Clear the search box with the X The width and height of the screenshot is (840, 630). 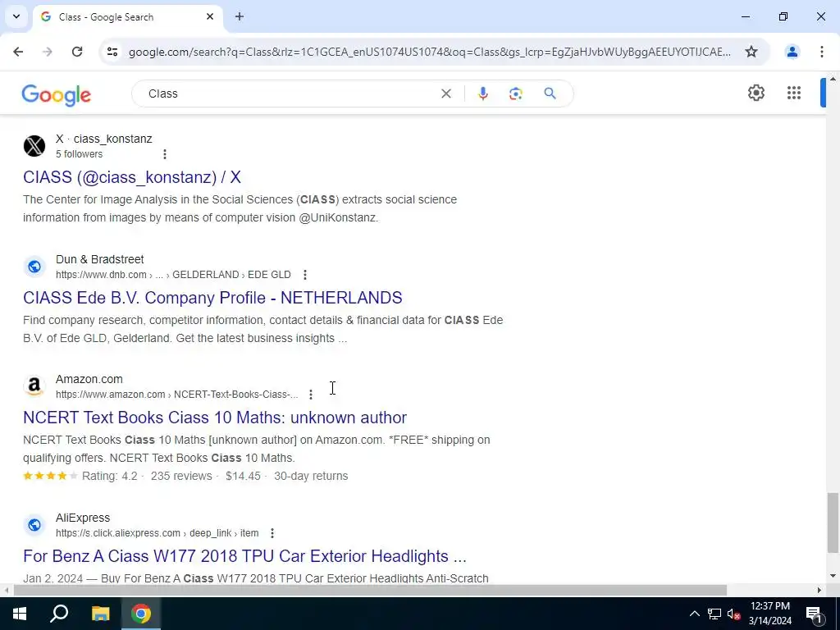pos(445,94)
